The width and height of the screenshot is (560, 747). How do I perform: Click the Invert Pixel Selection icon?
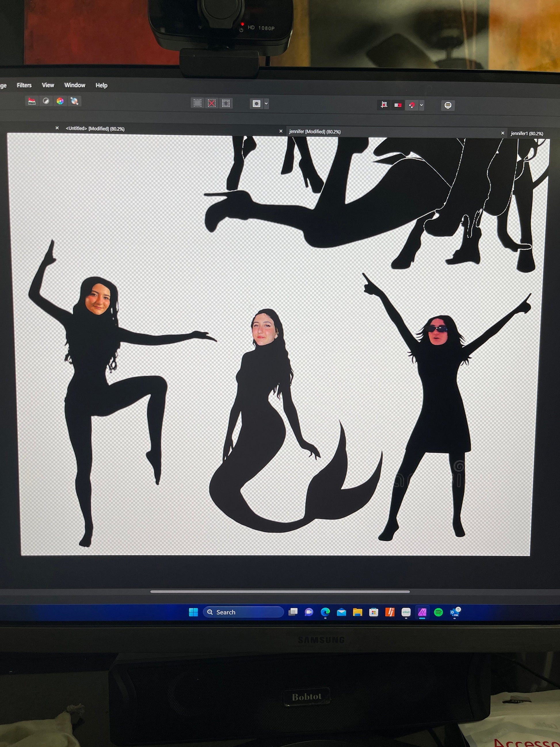(x=226, y=103)
